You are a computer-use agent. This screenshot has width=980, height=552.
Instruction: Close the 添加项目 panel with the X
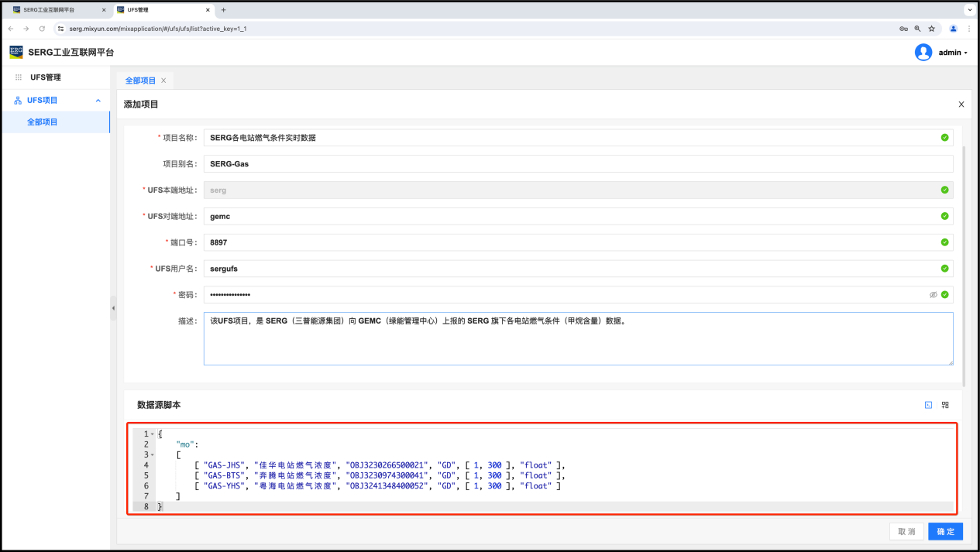click(x=961, y=105)
